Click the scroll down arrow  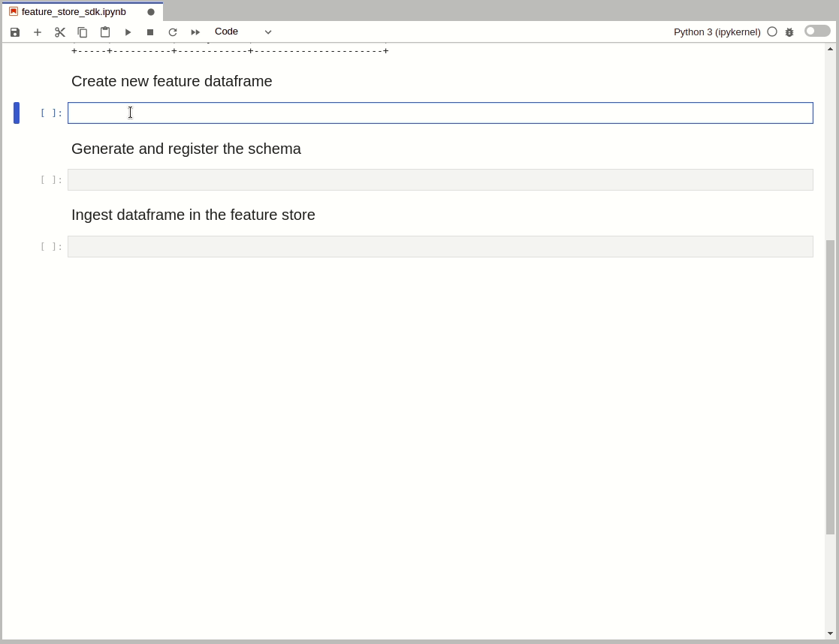831,633
